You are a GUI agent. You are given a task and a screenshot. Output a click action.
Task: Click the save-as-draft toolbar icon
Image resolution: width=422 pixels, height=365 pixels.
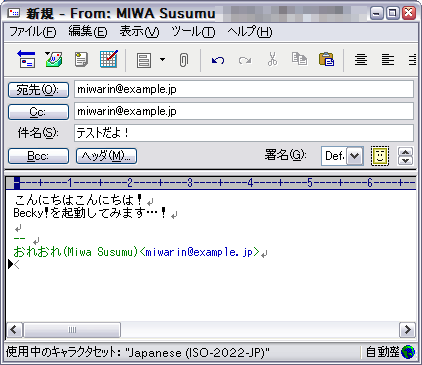pos(53,59)
